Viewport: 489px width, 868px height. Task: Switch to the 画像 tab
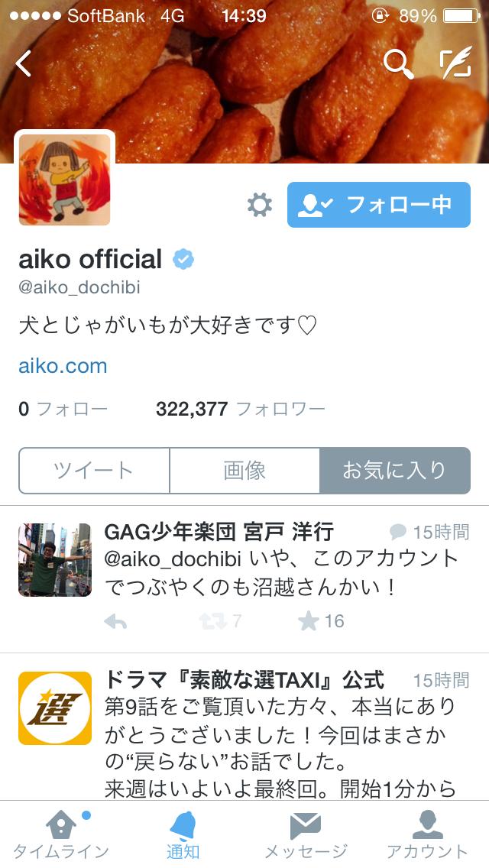[244, 471]
